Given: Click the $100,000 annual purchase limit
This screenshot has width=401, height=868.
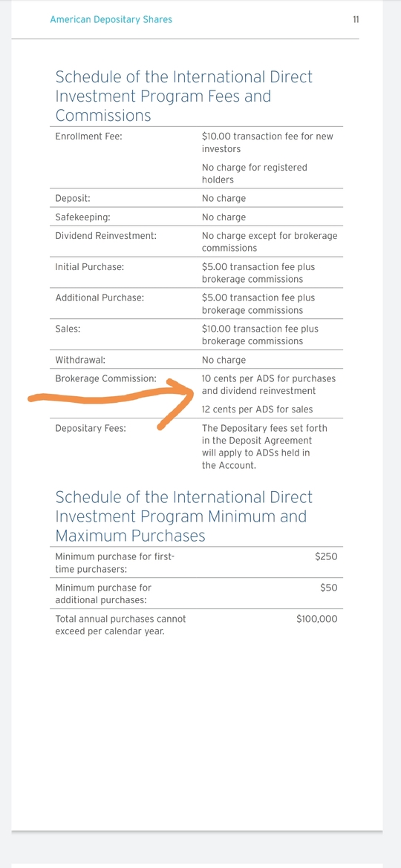Looking at the screenshot, I should point(317,619).
